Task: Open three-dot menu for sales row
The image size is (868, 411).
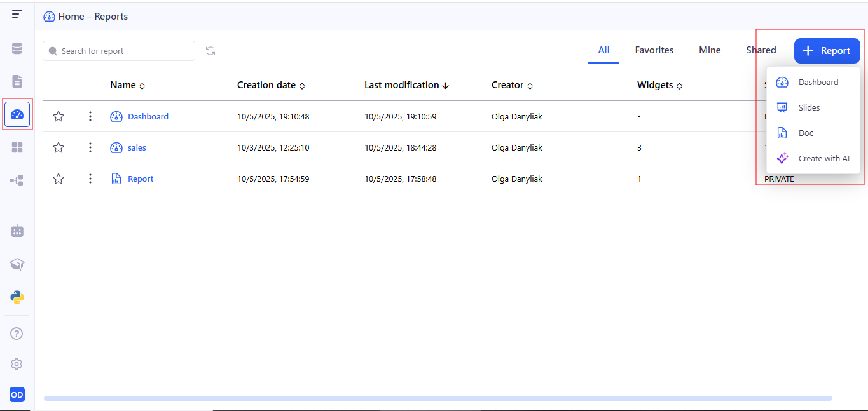Action: 90,147
